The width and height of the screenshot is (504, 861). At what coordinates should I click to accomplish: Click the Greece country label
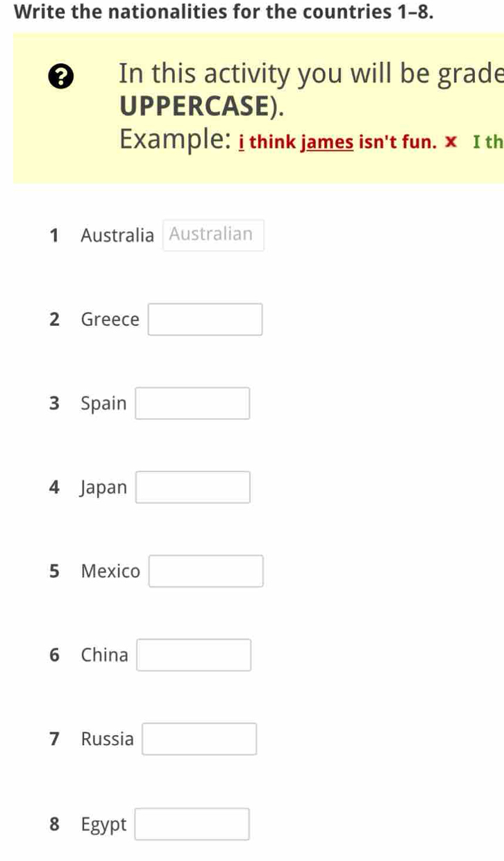click(x=111, y=319)
